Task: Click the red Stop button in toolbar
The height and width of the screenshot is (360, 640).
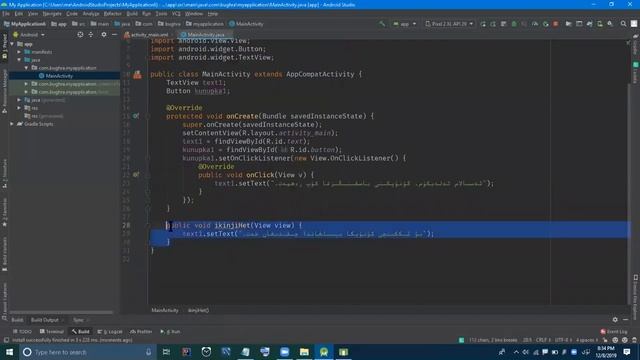Action: [x=556, y=24]
